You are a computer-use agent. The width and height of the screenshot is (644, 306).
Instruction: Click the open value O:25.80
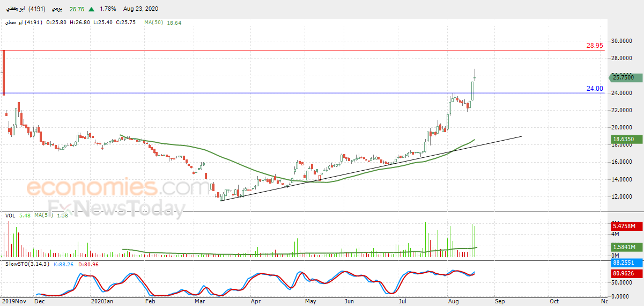point(56,23)
